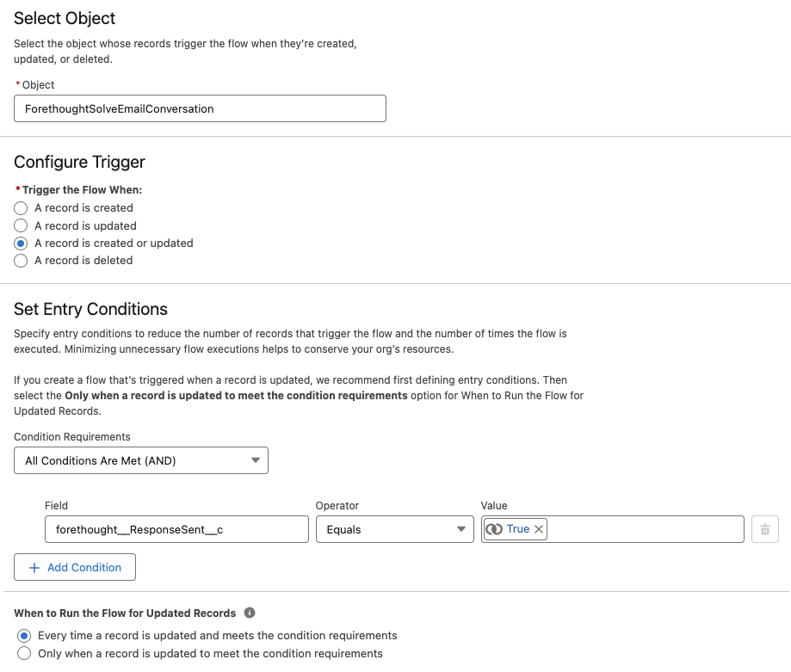
Task: Select 'A record is updated' radio
Action: pos(21,225)
